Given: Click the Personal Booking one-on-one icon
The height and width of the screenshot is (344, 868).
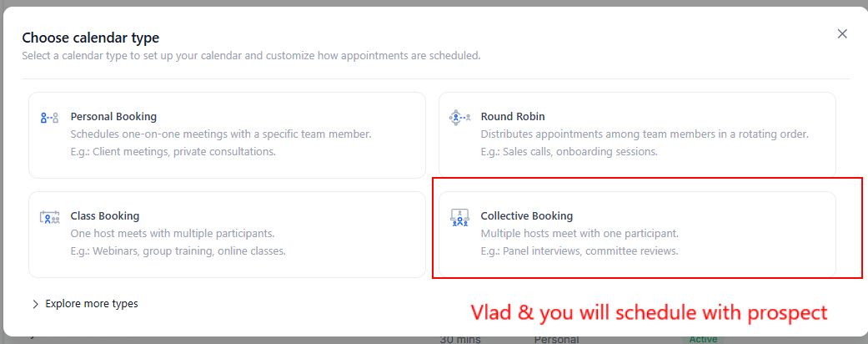Looking at the screenshot, I should pos(49,118).
